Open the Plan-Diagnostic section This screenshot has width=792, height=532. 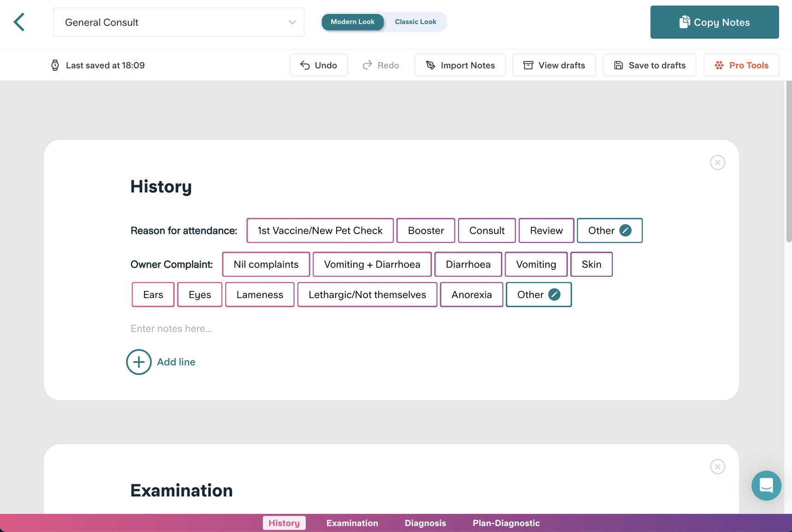click(x=506, y=523)
